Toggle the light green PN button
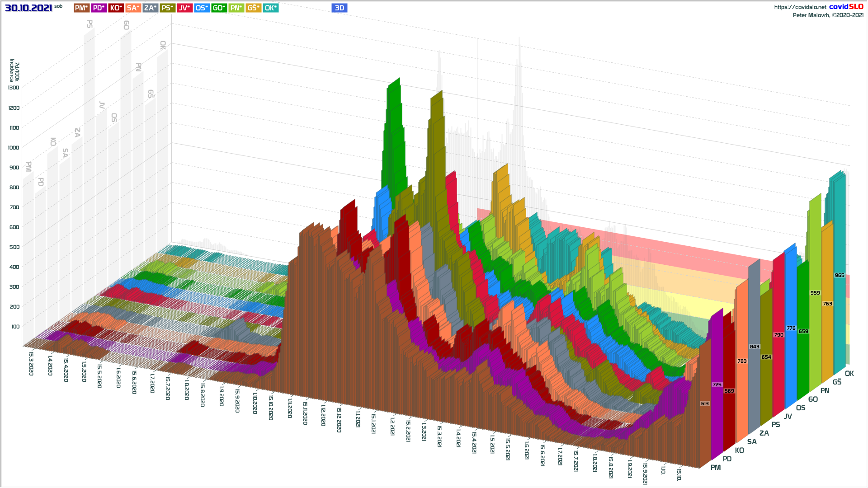 pos(236,8)
